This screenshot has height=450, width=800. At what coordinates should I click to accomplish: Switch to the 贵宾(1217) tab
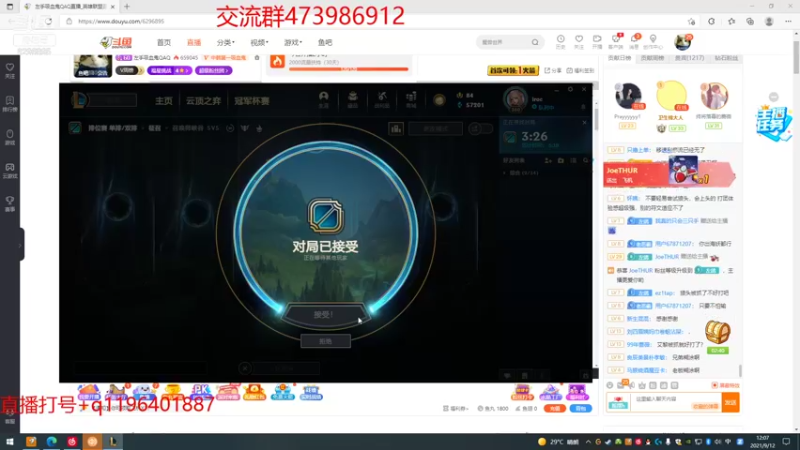689,58
